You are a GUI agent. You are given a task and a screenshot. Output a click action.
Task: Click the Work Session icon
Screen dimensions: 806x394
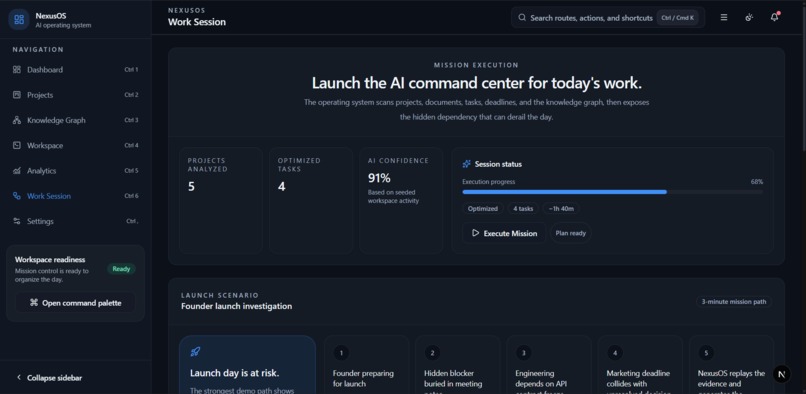[17, 196]
